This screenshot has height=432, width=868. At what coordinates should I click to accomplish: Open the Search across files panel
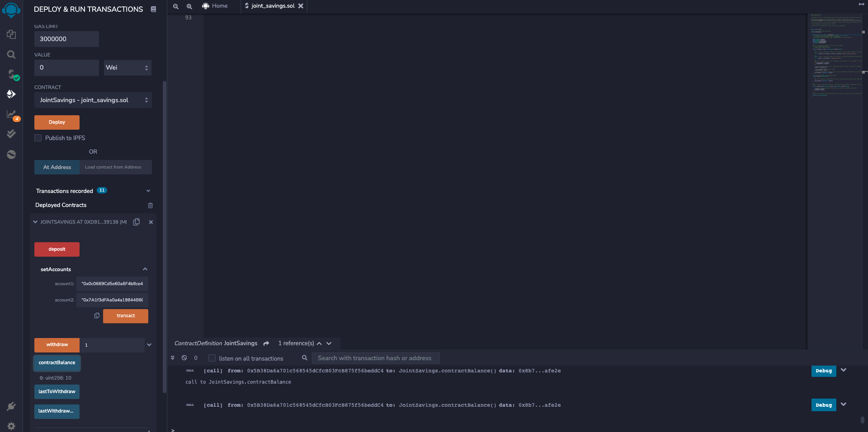coord(11,54)
